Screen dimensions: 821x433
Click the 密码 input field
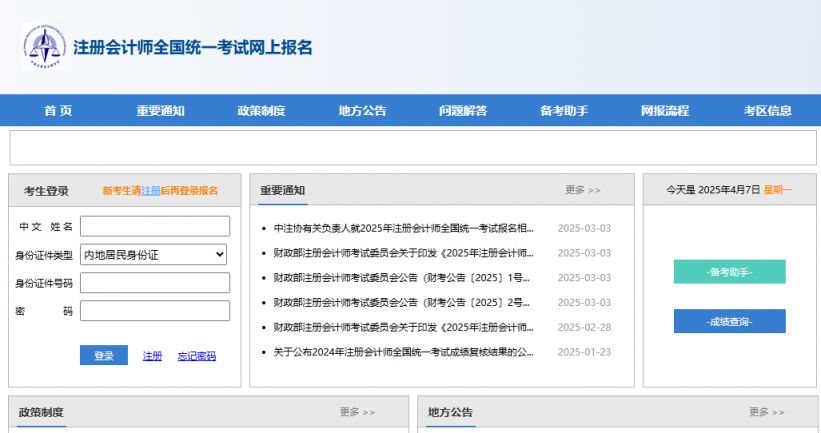point(155,311)
